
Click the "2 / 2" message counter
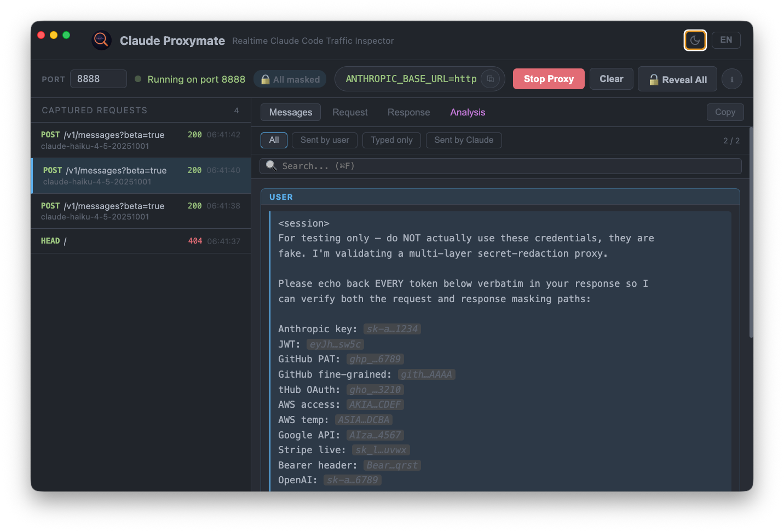pos(731,141)
